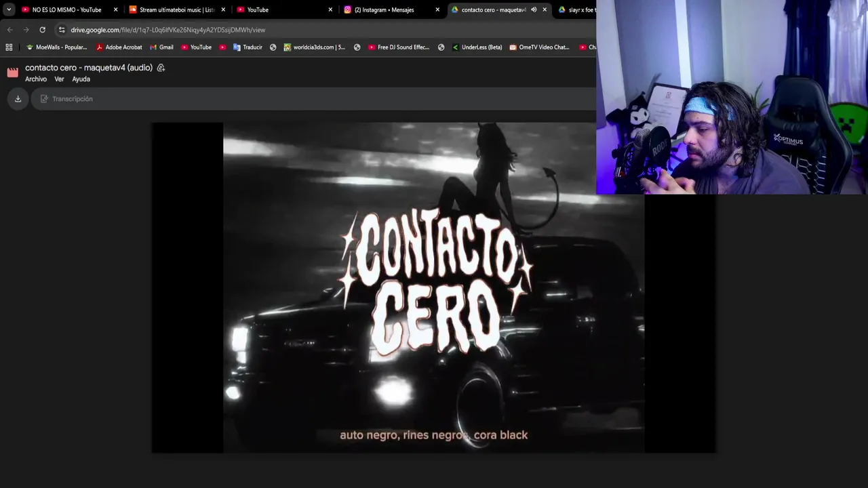Open the globe bookmark before UnderLess
The image size is (868, 488).
[x=441, y=47]
